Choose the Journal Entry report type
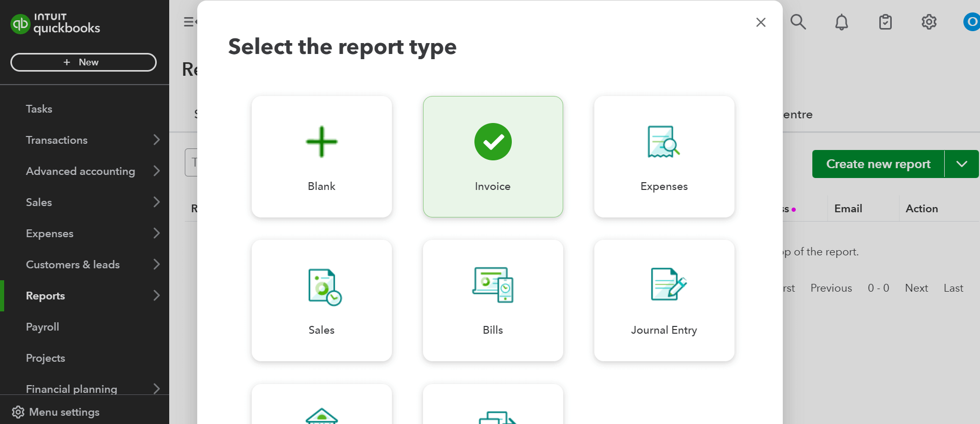This screenshot has height=424, width=980. (664, 300)
